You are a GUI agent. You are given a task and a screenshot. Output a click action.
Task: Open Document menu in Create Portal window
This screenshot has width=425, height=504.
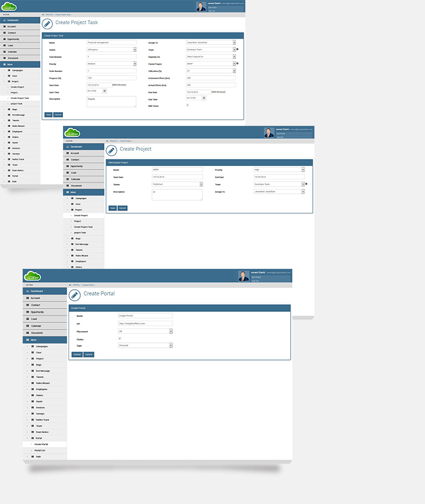pyautogui.click(x=45, y=333)
